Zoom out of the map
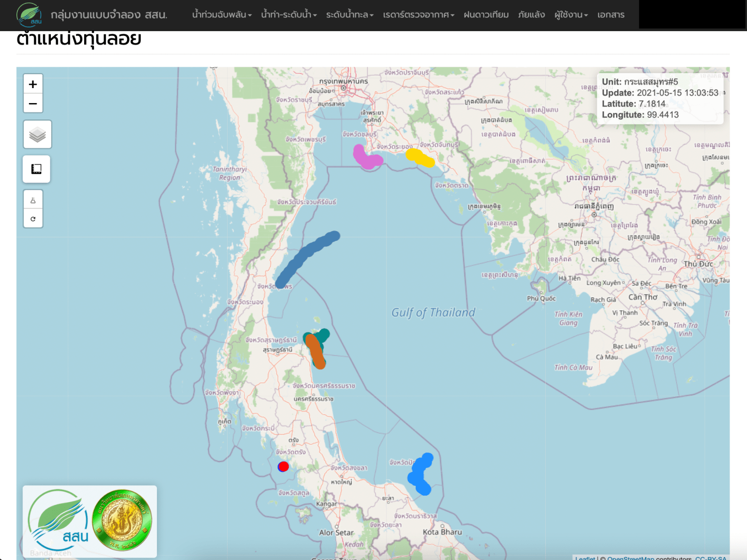747x560 pixels. coord(33,104)
